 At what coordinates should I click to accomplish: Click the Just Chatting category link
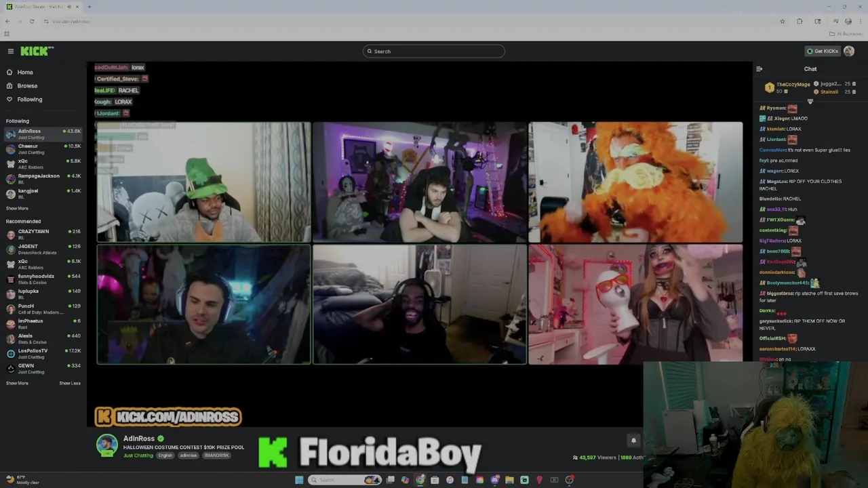(138, 455)
